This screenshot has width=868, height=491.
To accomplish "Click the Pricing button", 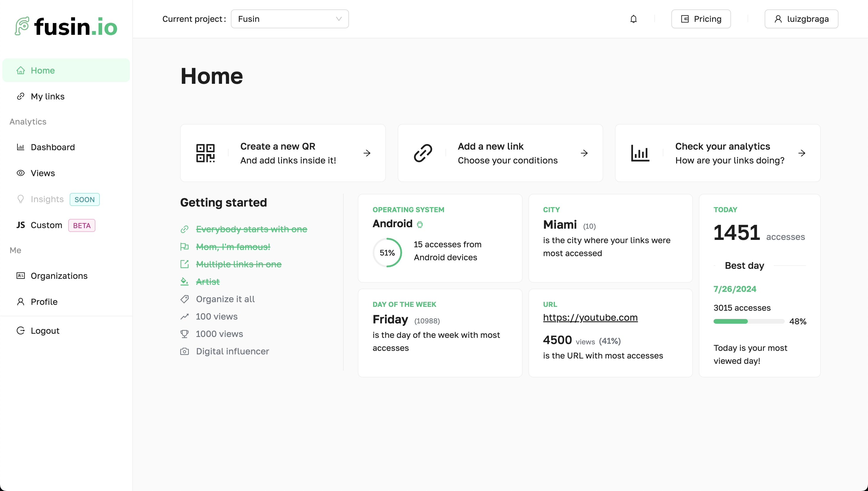I will (701, 19).
